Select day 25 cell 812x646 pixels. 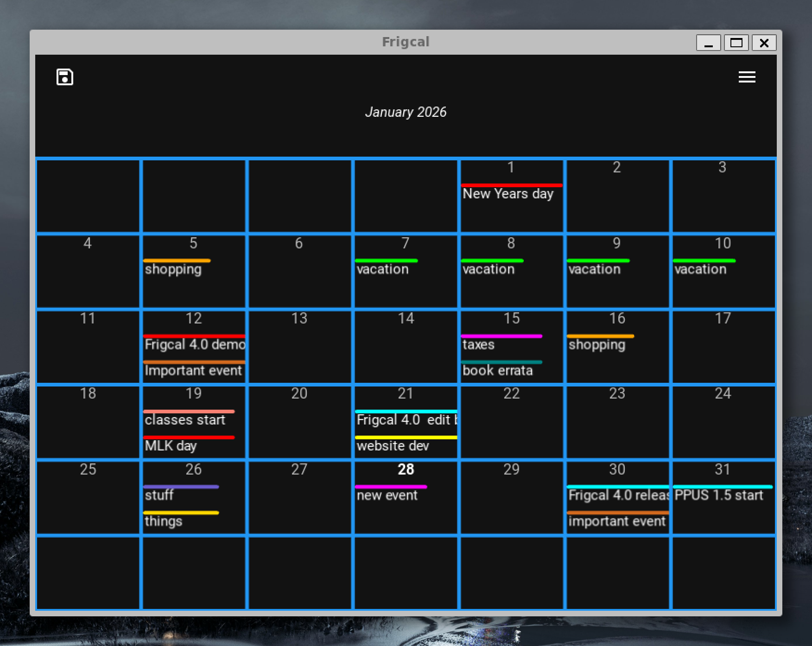(88, 498)
